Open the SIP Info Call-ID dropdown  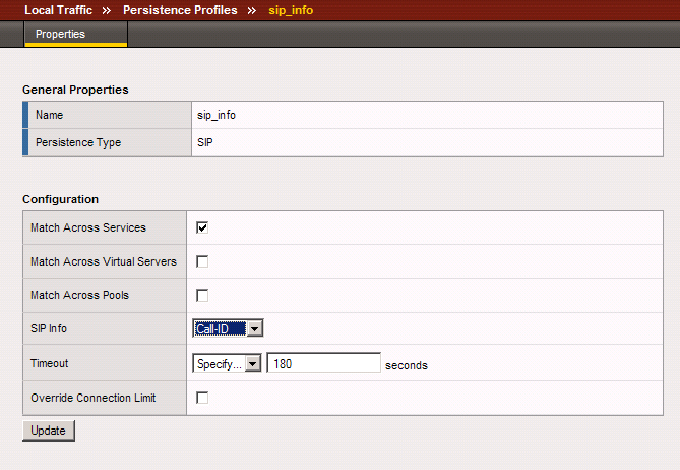point(227,329)
